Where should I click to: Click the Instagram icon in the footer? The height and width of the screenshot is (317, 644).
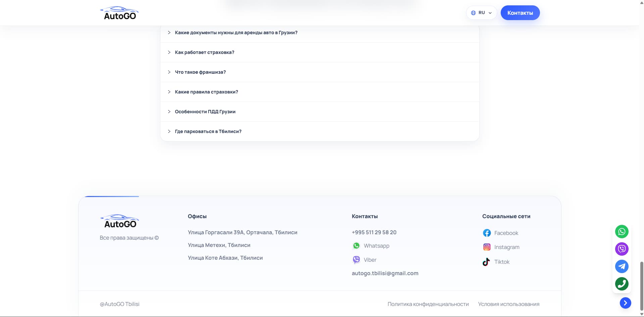coord(487,247)
